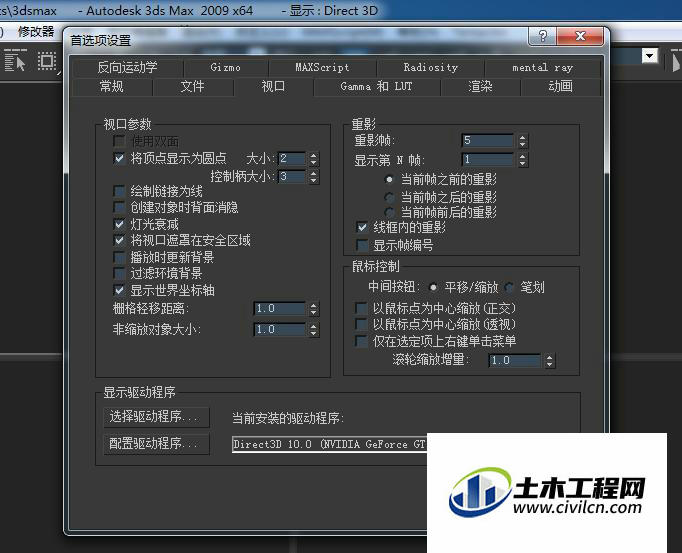Screen dimensions: 682x553
Task: Click the 控制柄大小 value field
Action: 291,176
